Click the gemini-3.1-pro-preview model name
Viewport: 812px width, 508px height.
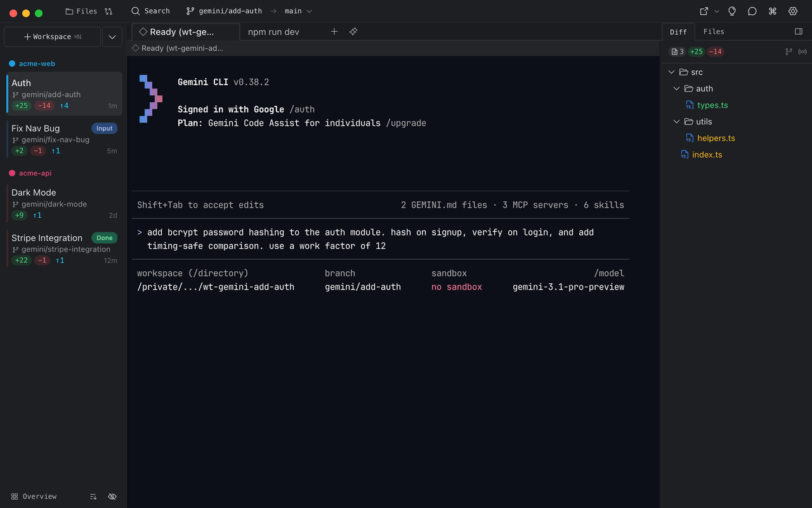click(x=568, y=287)
